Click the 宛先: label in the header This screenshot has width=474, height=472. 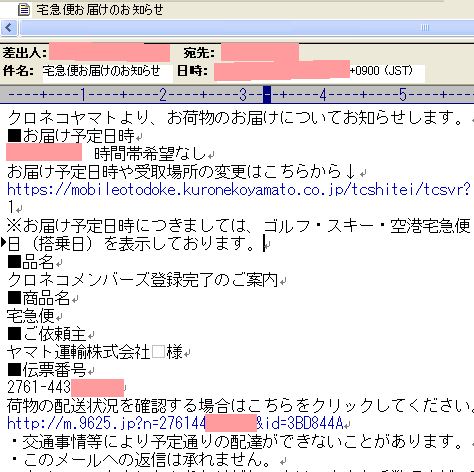click(x=199, y=53)
